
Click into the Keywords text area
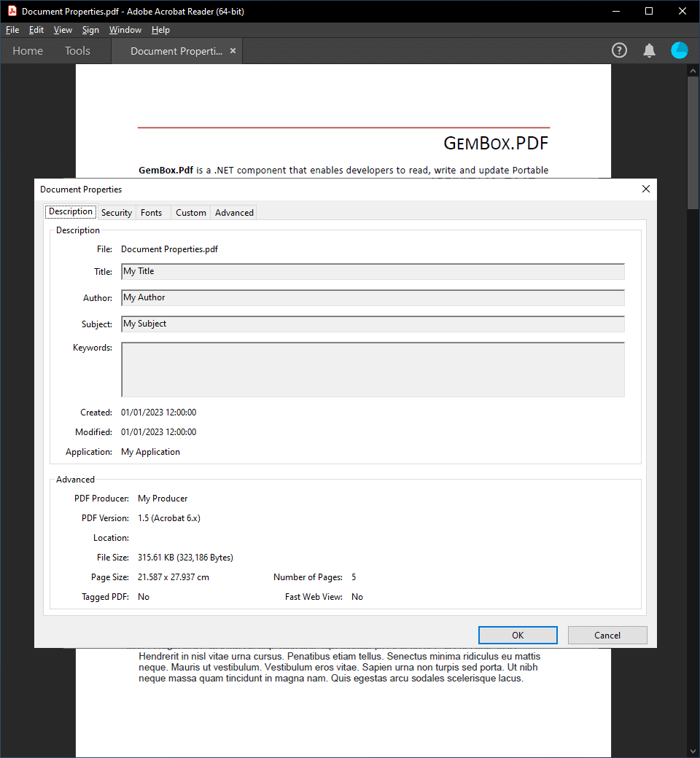click(x=373, y=370)
